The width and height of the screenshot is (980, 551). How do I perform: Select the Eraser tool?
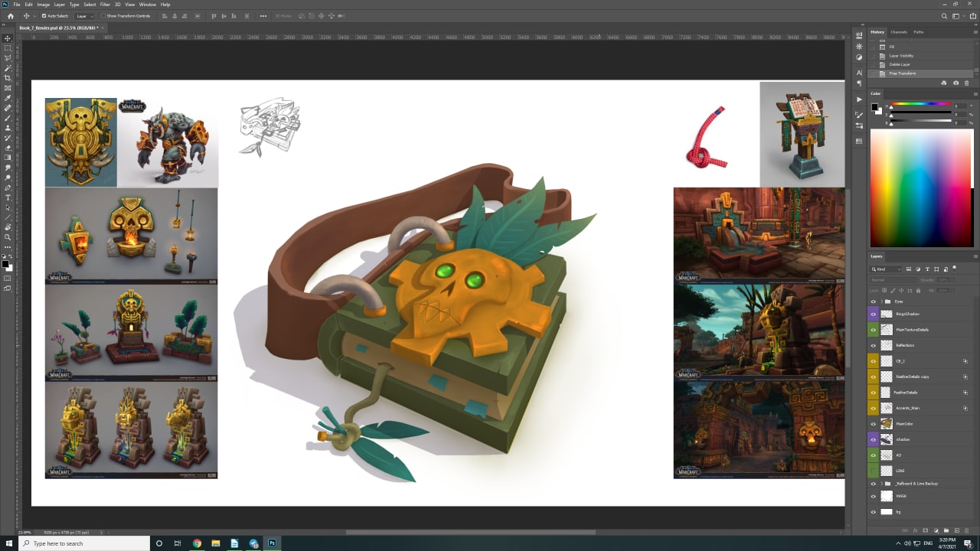8,148
